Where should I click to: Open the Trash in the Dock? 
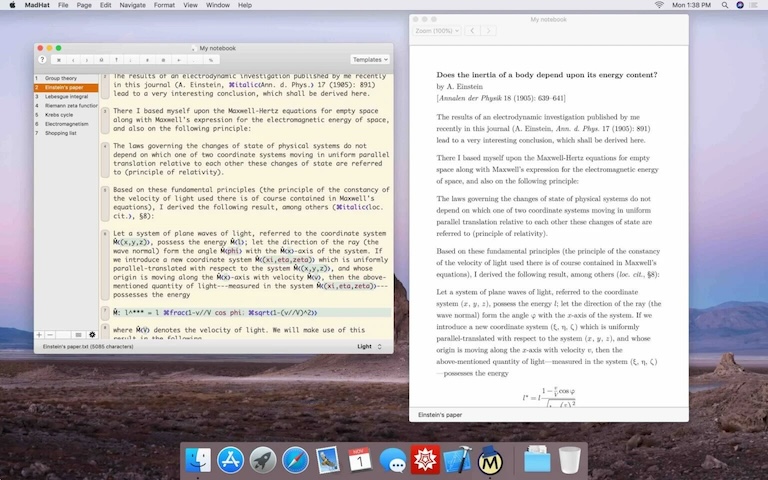570,460
